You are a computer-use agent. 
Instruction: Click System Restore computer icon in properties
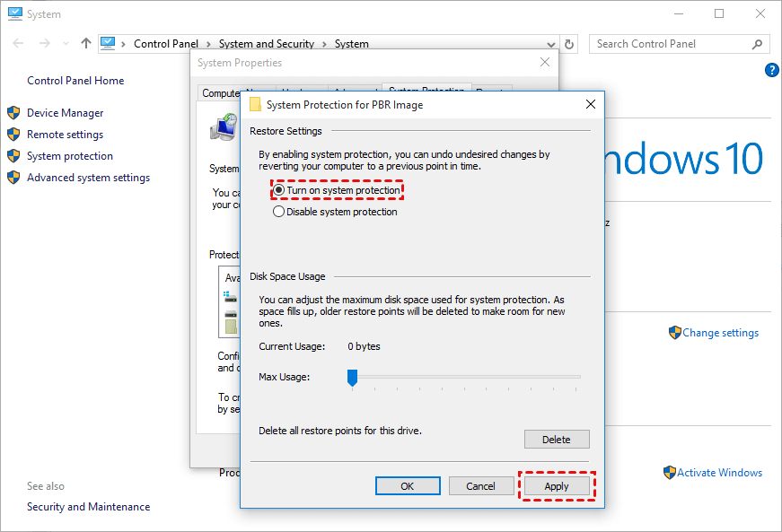pos(224,127)
